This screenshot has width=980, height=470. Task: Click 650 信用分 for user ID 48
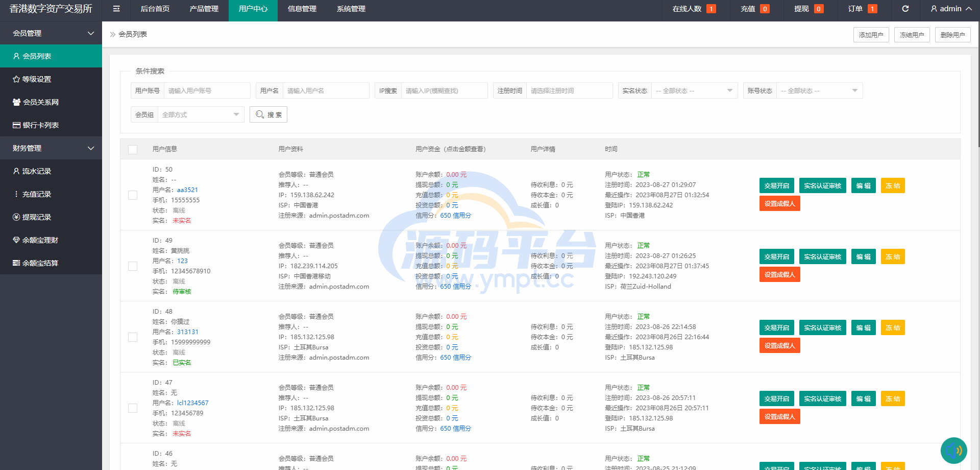(x=455, y=358)
